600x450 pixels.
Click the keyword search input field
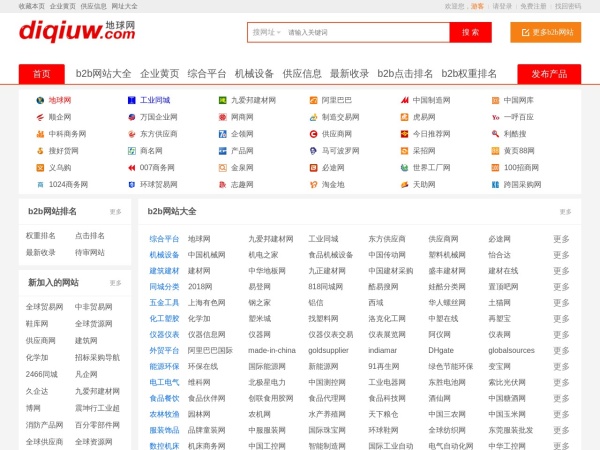click(367, 33)
